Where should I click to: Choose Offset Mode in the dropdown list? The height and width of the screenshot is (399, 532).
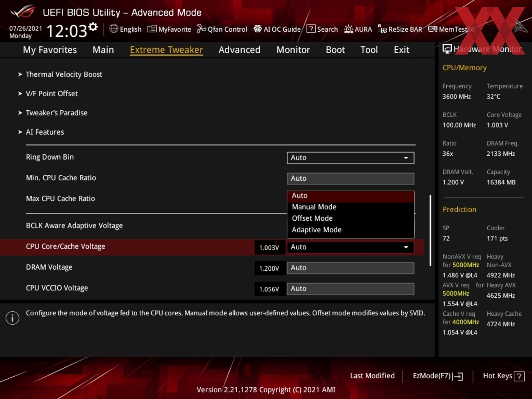coord(350,218)
